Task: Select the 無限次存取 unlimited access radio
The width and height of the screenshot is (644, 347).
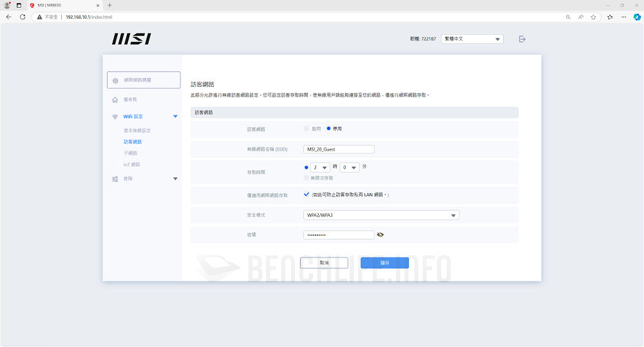Action: click(307, 178)
